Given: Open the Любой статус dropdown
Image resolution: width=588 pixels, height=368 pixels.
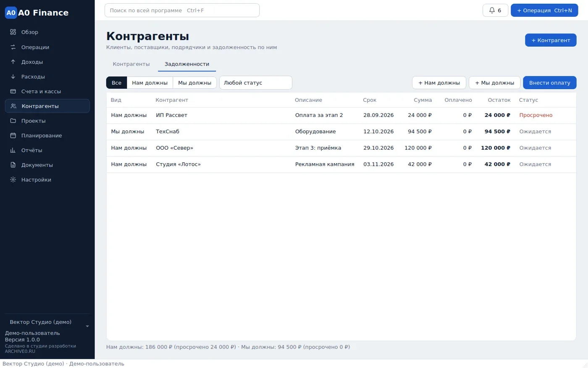Looking at the screenshot, I should coord(255,83).
